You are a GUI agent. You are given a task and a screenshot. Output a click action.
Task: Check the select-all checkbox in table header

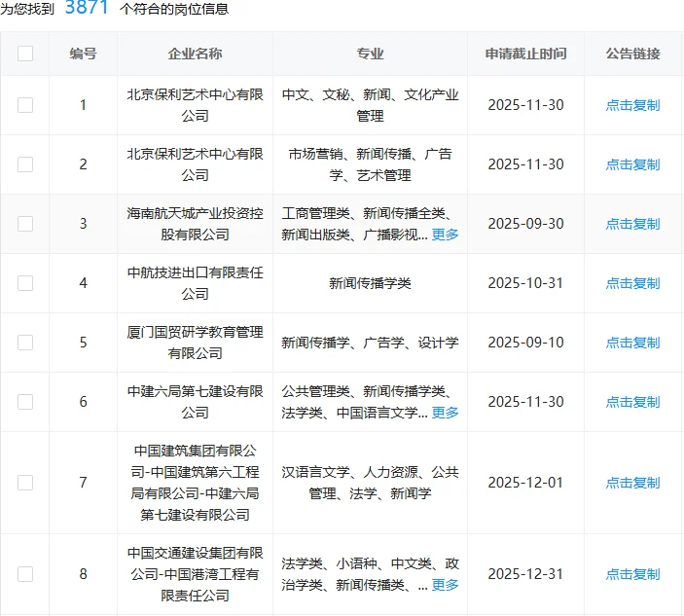(x=25, y=54)
